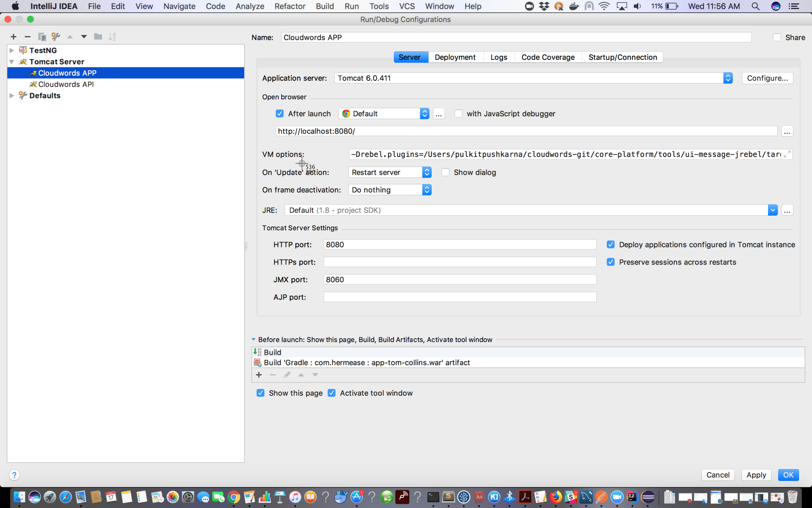This screenshot has height=508, width=812.
Task: Open Dropbox menu bar icon
Action: (544, 6)
